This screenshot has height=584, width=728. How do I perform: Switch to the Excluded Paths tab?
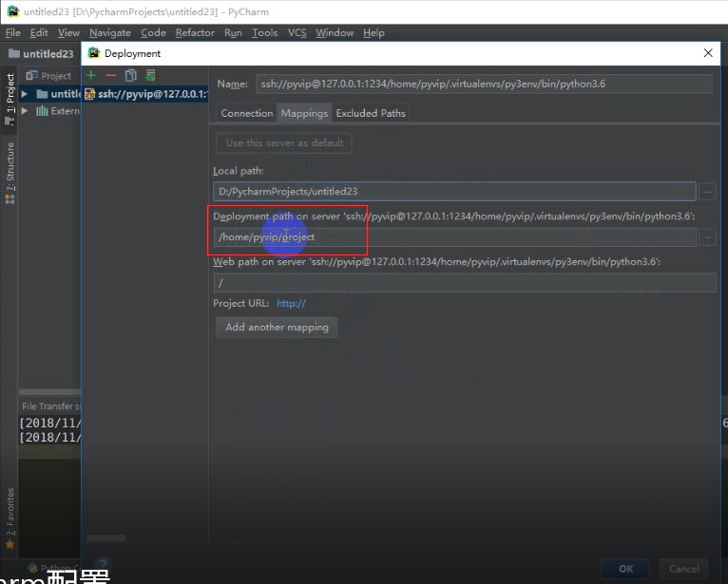point(371,113)
